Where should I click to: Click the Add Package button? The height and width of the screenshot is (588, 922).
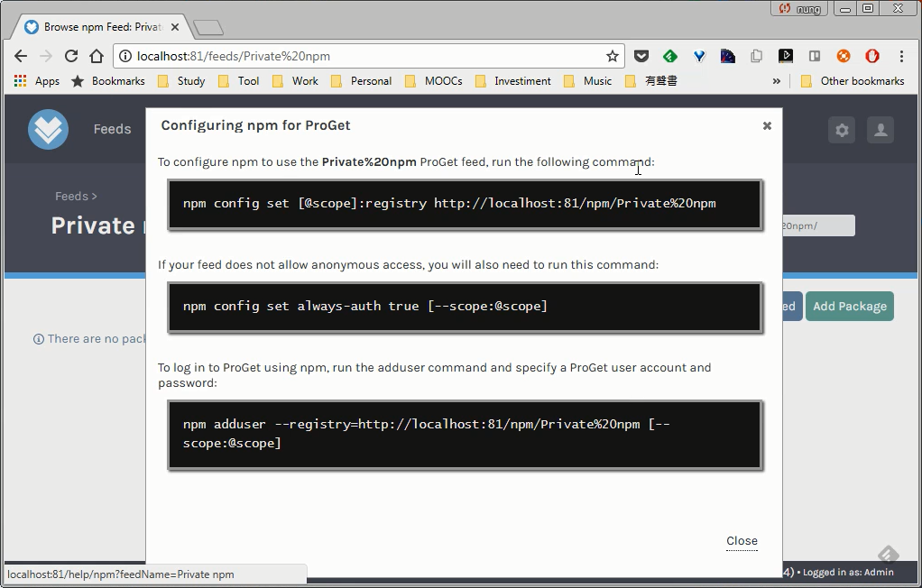[x=850, y=306]
